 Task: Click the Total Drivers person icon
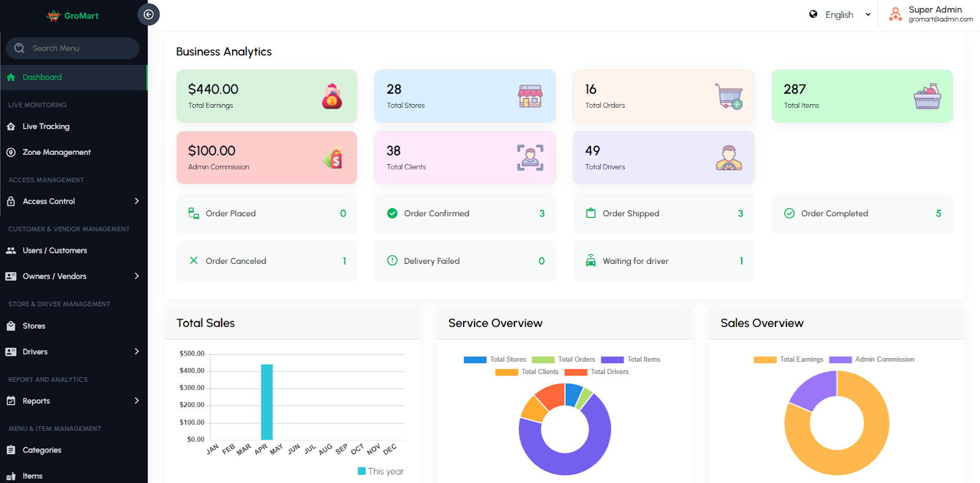click(729, 158)
